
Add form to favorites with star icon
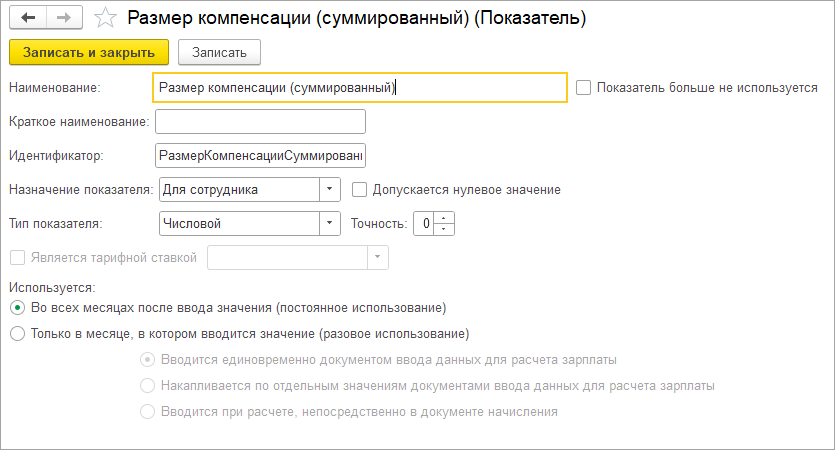(104, 18)
